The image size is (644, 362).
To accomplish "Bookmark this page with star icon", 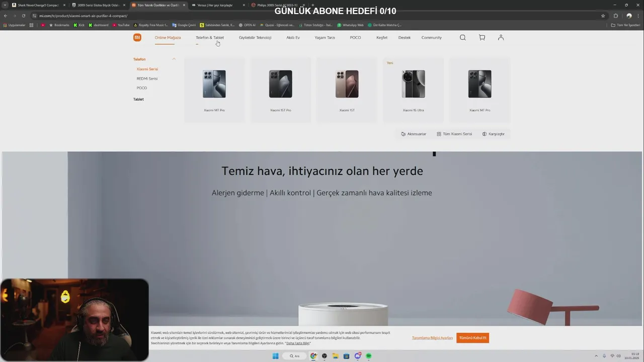I will pos(603,16).
